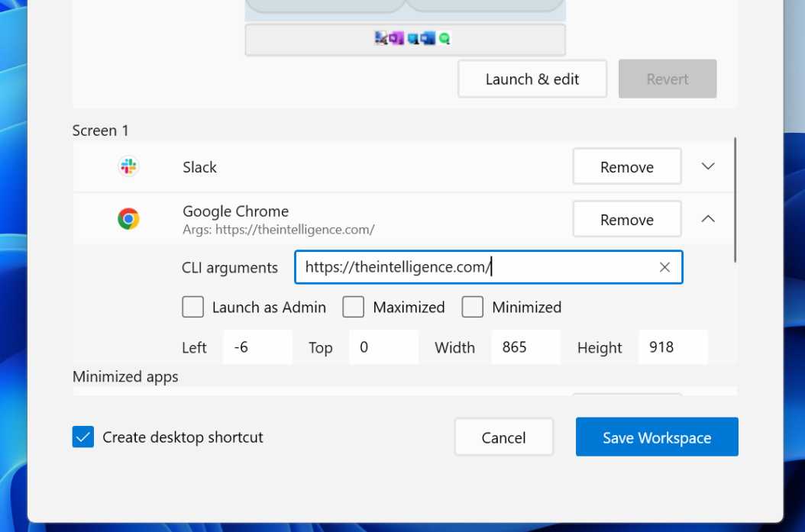Click the Launch & edit button

(x=532, y=79)
